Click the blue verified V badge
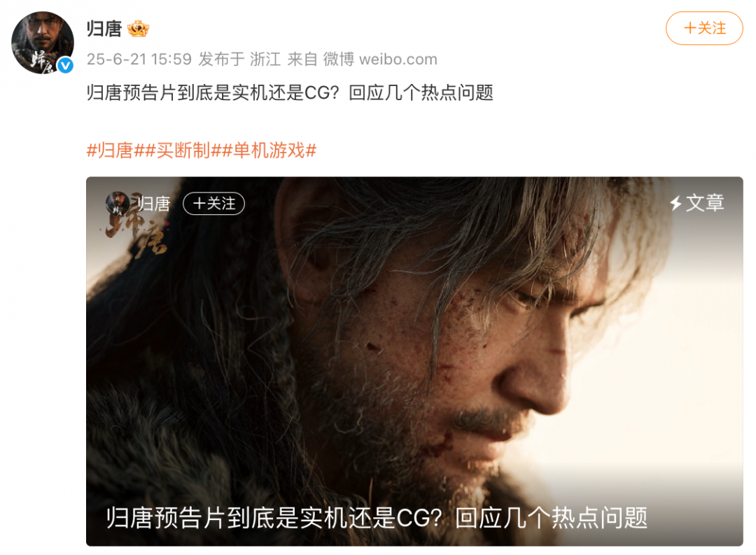The image size is (756, 555). click(66, 65)
